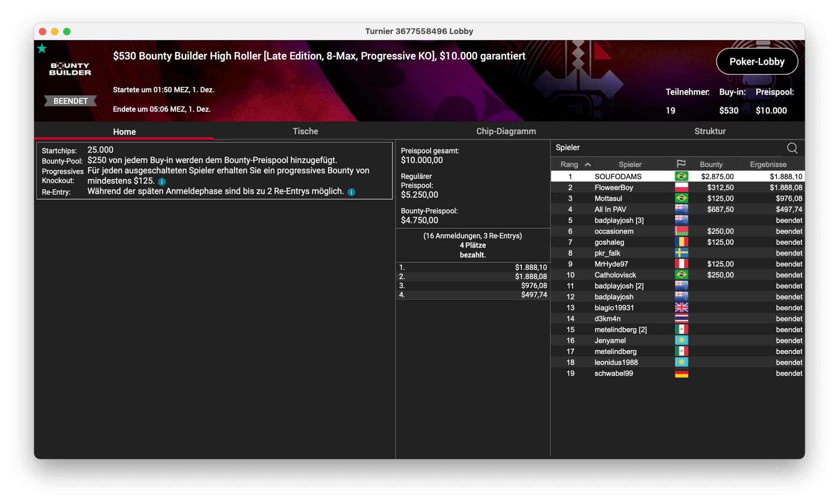Click the German flag beside schwabel99
The height and width of the screenshot is (504, 839).
681,373
